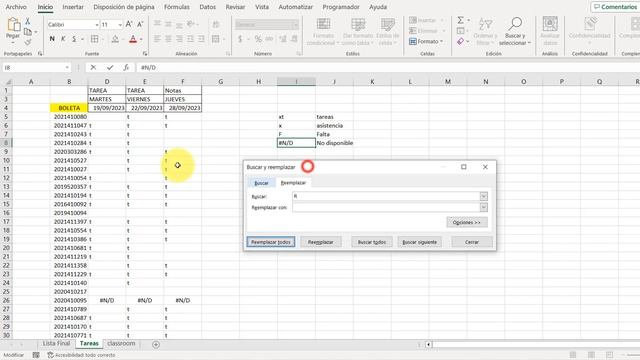Click the AutoSum sigma icon

[460, 20]
